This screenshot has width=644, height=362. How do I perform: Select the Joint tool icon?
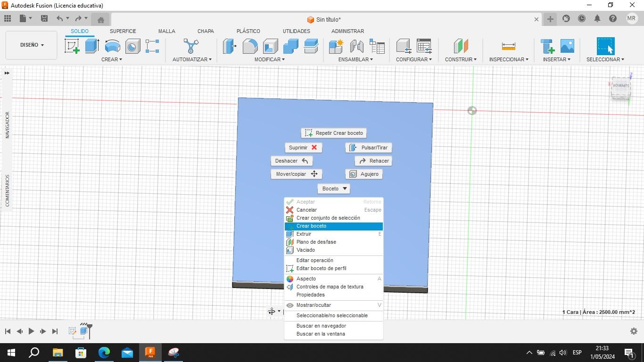[356, 46]
